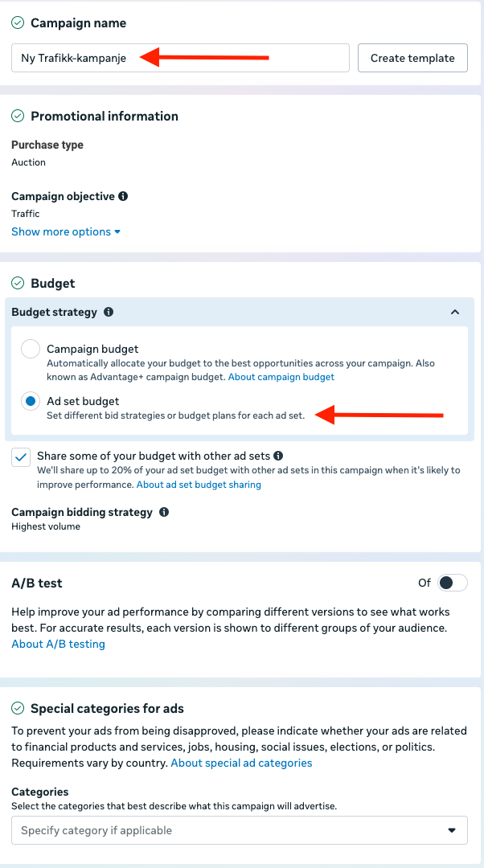
Task: Expand Show more options
Action: click(66, 231)
